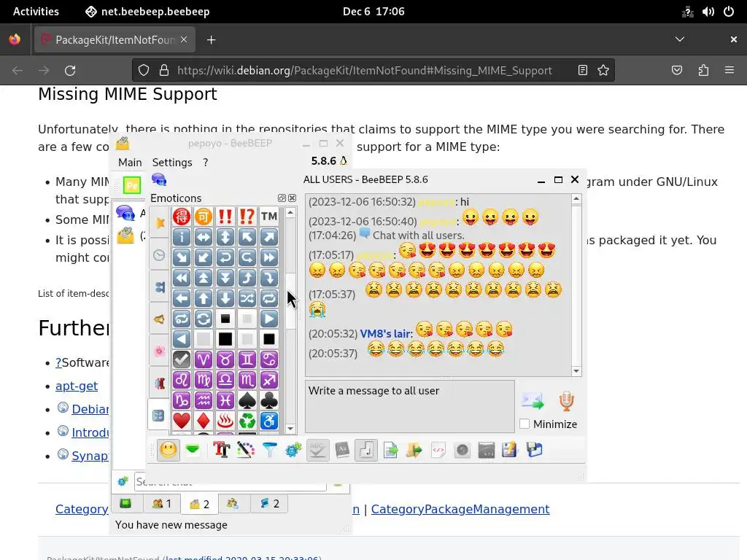Switch to recent clock emoticon tab
The height and width of the screenshot is (560, 747).
[x=159, y=254]
